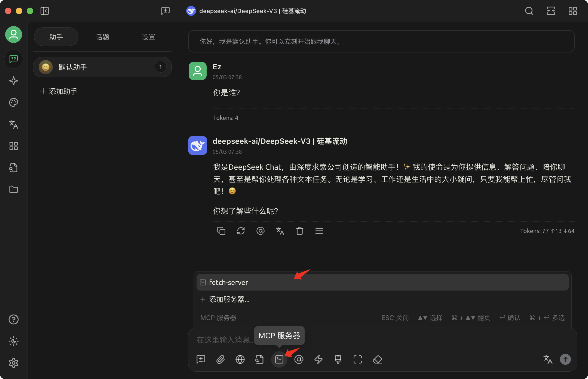Delete the DeepSeek reply message
588x379 pixels.
click(299, 231)
